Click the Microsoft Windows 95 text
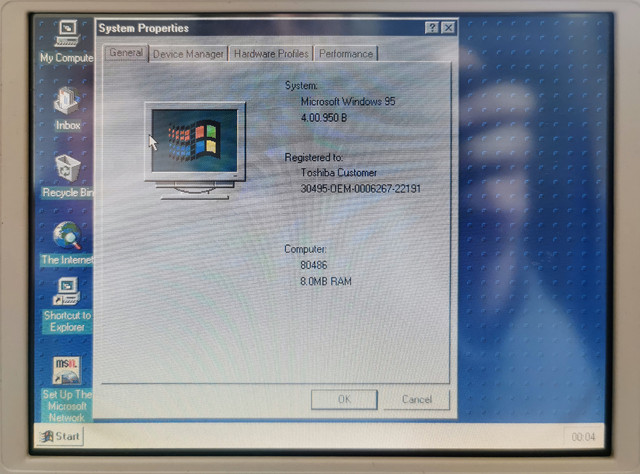Image resolution: width=640 pixels, height=474 pixels. [348, 101]
